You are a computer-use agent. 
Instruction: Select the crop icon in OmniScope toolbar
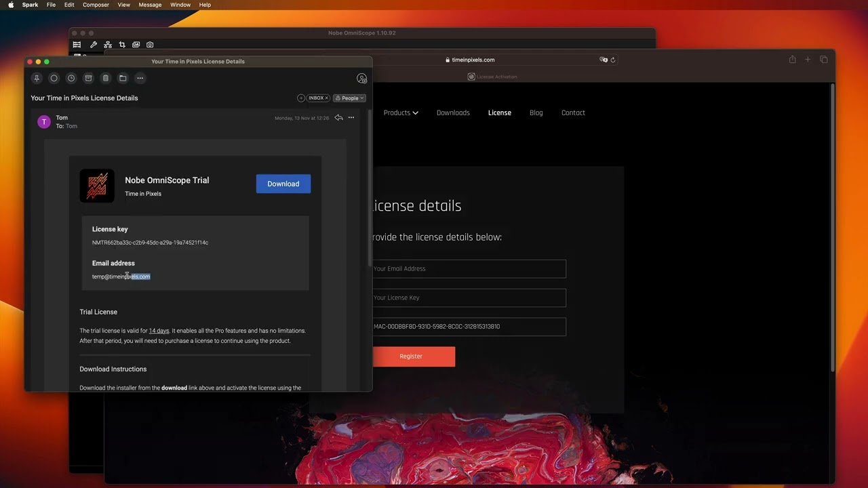tap(122, 45)
